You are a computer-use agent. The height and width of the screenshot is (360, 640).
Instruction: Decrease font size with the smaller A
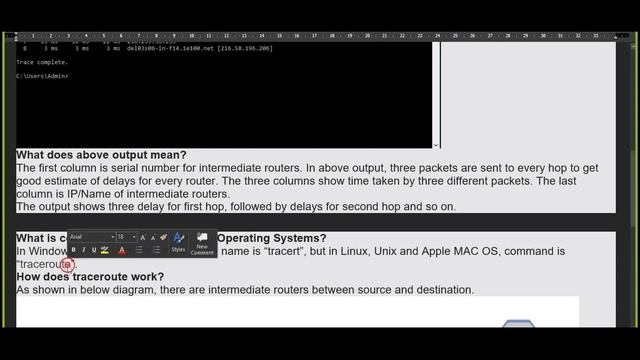point(153,238)
